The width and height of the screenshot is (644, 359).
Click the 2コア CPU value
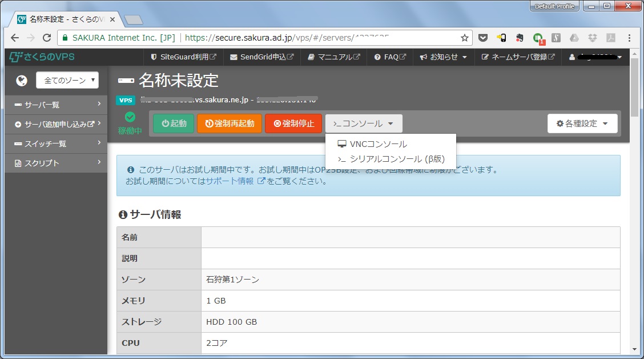coord(216,343)
